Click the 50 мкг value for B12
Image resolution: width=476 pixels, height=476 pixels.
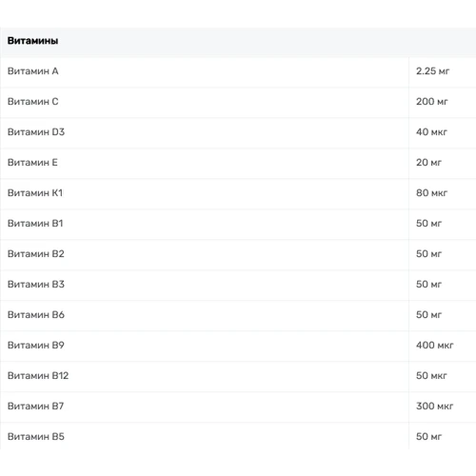[x=431, y=376]
